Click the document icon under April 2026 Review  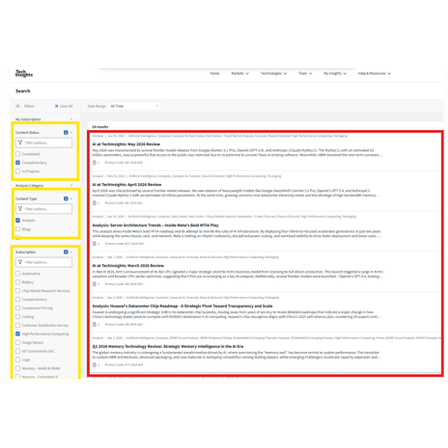[94, 203]
